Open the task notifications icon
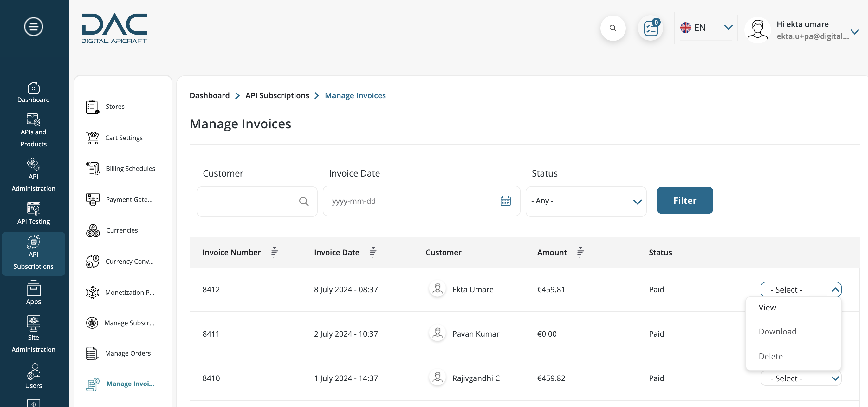This screenshot has width=868, height=407. [651, 28]
